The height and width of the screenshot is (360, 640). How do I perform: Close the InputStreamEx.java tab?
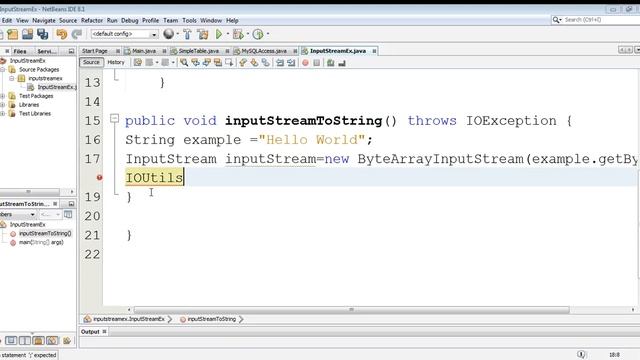[374, 51]
